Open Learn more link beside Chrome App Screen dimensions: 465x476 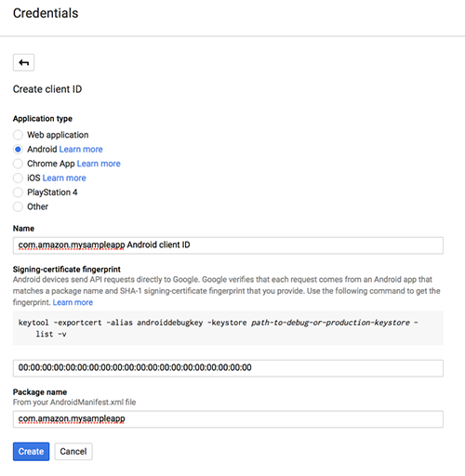point(99,164)
